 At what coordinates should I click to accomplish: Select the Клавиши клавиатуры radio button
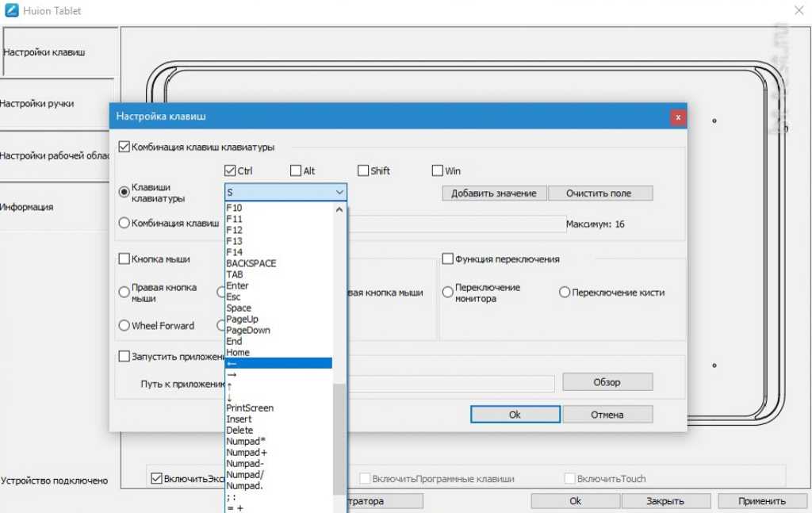click(124, 192)
